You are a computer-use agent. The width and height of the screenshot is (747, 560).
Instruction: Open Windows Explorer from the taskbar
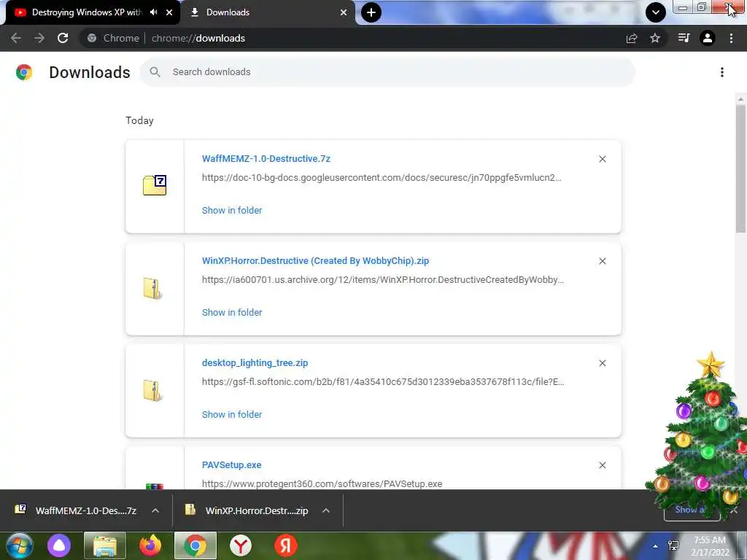(105, 545)
